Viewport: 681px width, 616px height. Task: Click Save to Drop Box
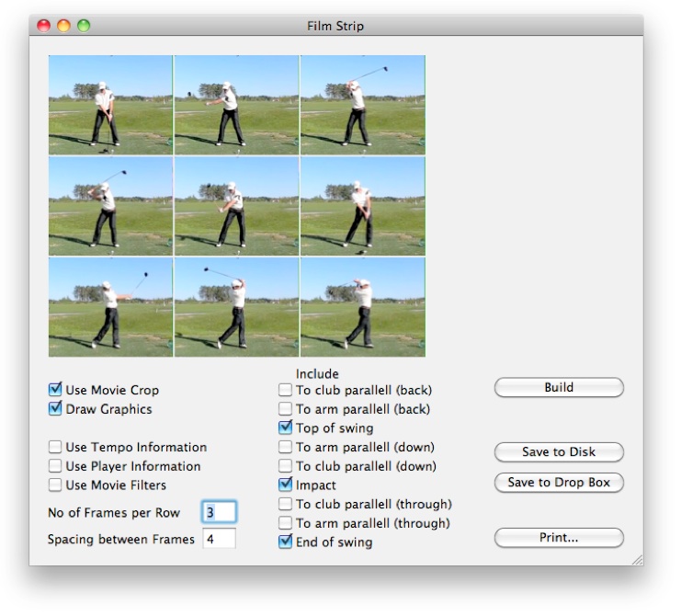[559, 482]
